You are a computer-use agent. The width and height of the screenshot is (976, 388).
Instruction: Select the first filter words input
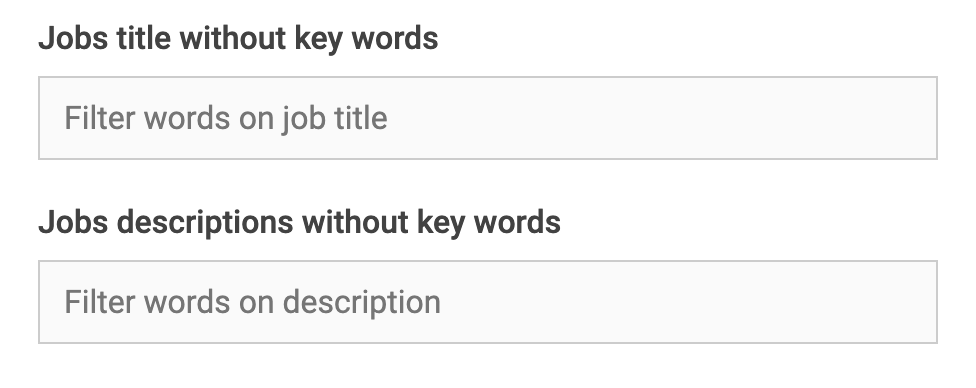tap(487, 118)
